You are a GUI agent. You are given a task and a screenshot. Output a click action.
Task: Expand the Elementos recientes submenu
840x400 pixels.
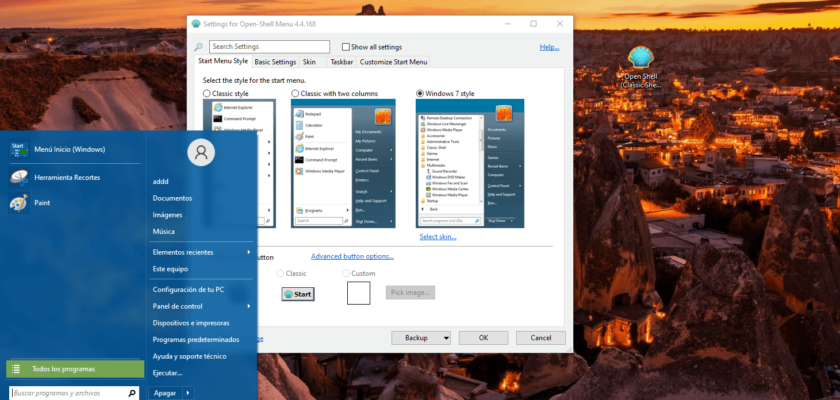pyautogui.click(x=248, y=252)
